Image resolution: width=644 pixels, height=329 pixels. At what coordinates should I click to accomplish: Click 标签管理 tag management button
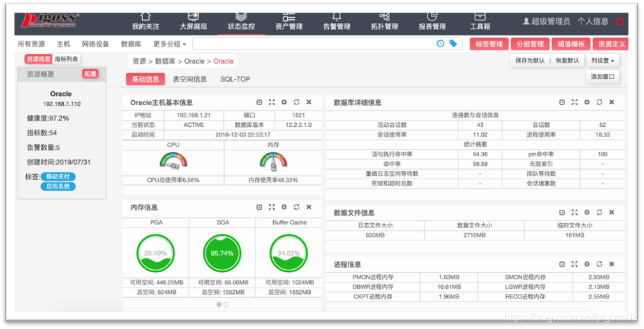(x=489, y=44)
